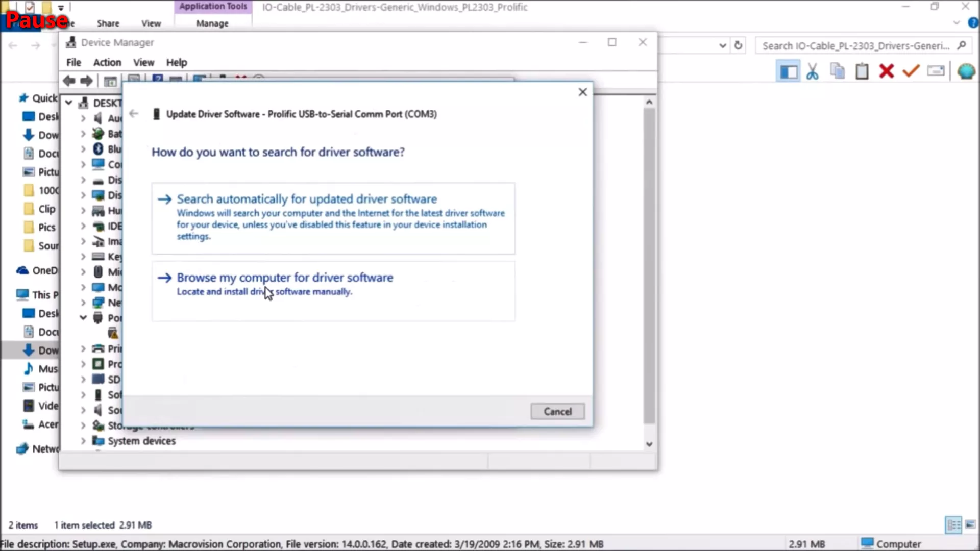This screenshot has width=980, height=551.
Task: Open the Application Tools tab
Action: click(213, 7)
